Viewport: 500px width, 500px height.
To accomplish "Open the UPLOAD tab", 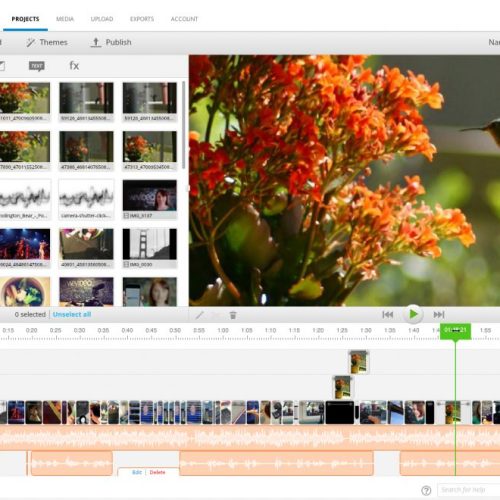I will click(x=102, y=19).
